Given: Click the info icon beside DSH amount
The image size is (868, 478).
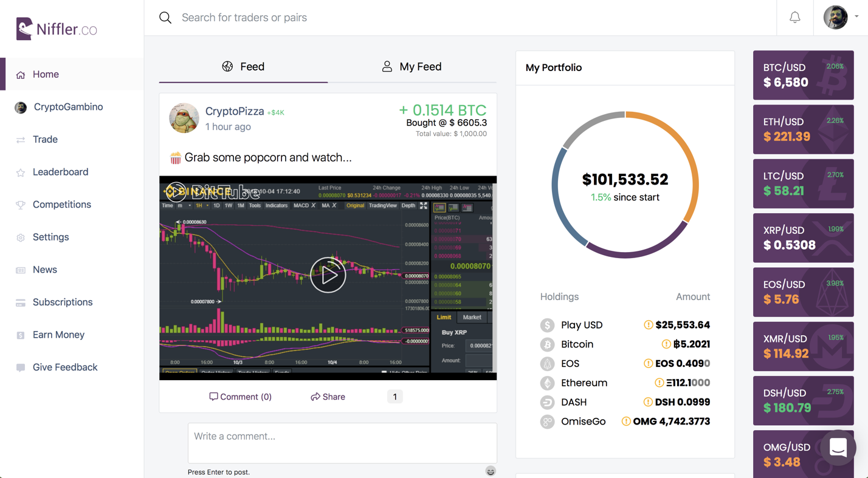Looking at the screenshot, I should tap(648, 402).
